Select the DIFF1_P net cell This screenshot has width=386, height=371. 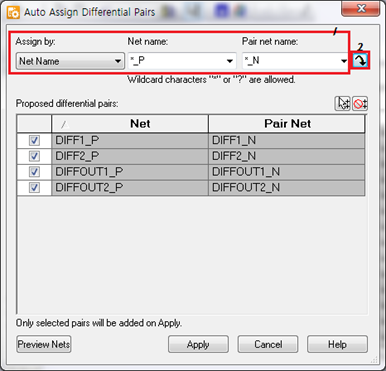coord(130,140)
